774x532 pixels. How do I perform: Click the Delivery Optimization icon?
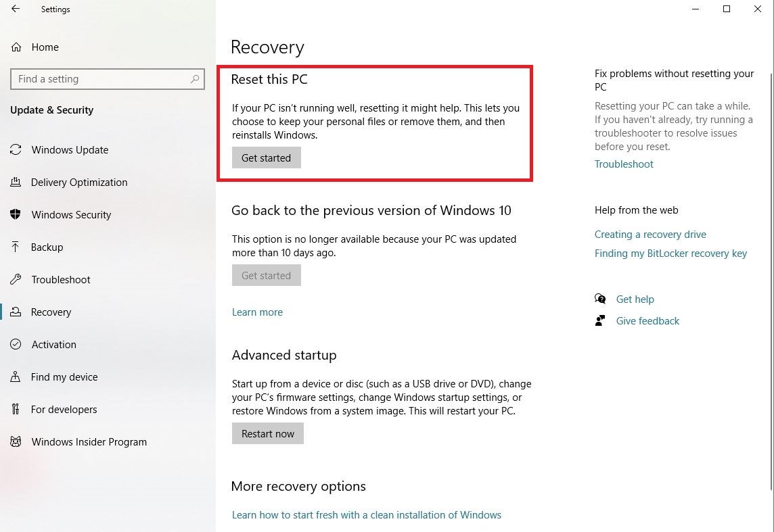16,183
